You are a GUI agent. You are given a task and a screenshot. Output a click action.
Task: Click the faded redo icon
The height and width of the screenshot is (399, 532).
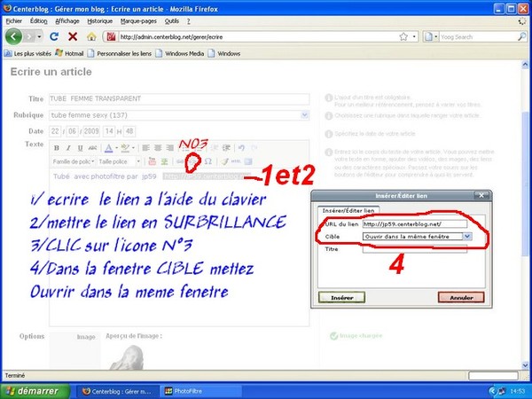tap(254, 148)
